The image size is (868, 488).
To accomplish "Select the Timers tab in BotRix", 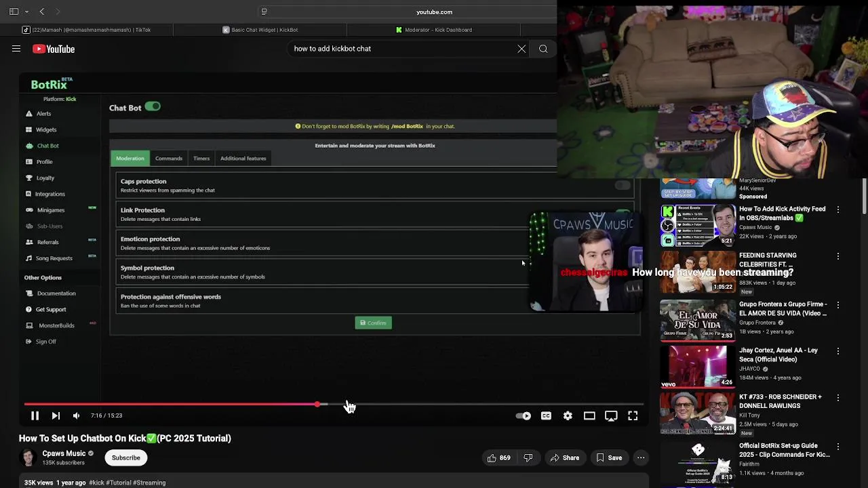I will pyautogui.click(x=201, y=158).
